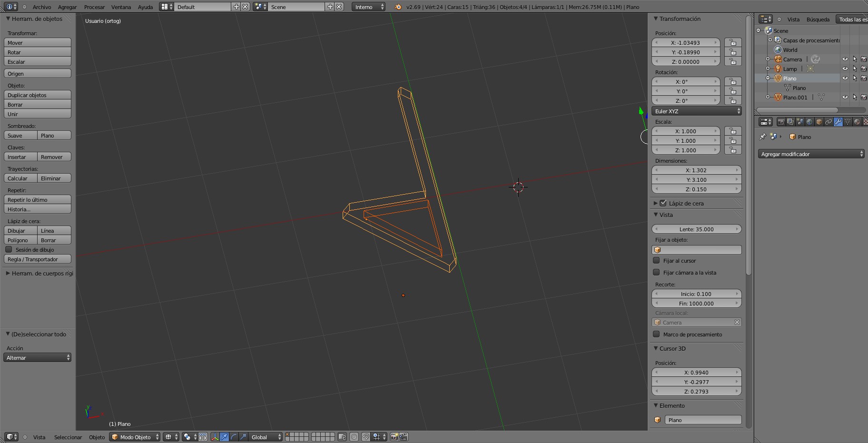Enable Fijar al cursor checkbox
This screenshot has width=868, height=443.
click(656, 260)
